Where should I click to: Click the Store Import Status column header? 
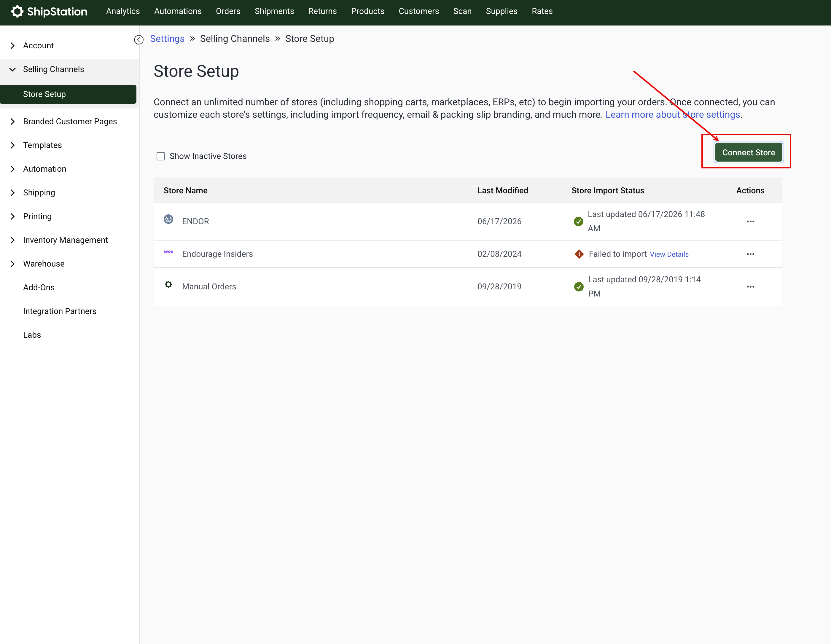(608, 191)
